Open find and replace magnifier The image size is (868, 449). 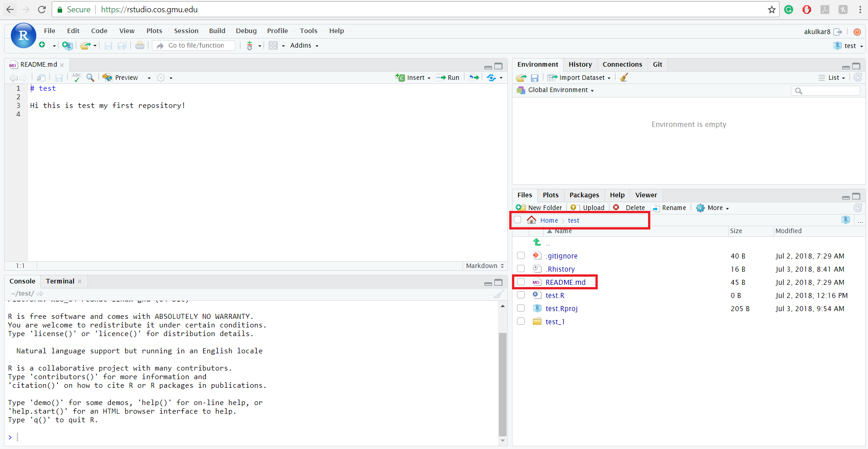90,78
